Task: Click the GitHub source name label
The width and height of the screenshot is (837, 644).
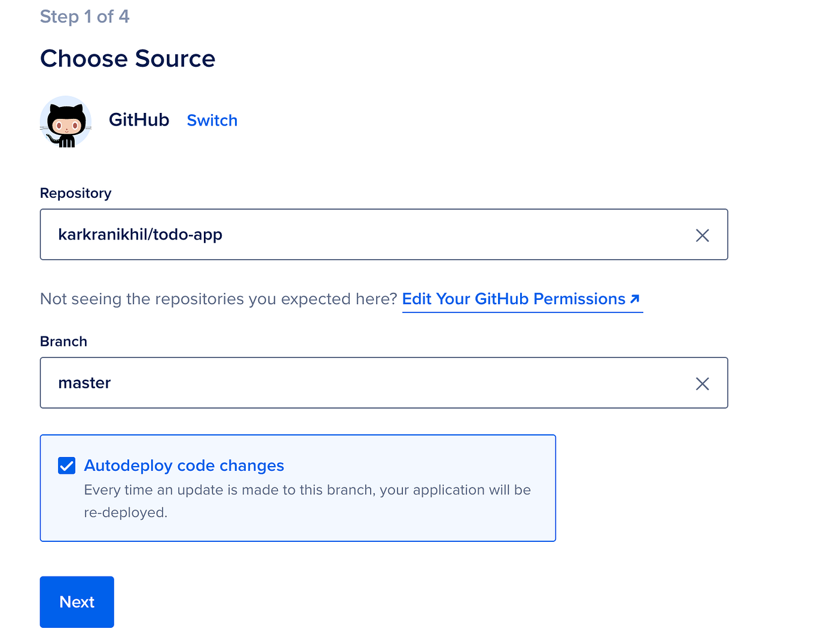Action: coord(139,120)
